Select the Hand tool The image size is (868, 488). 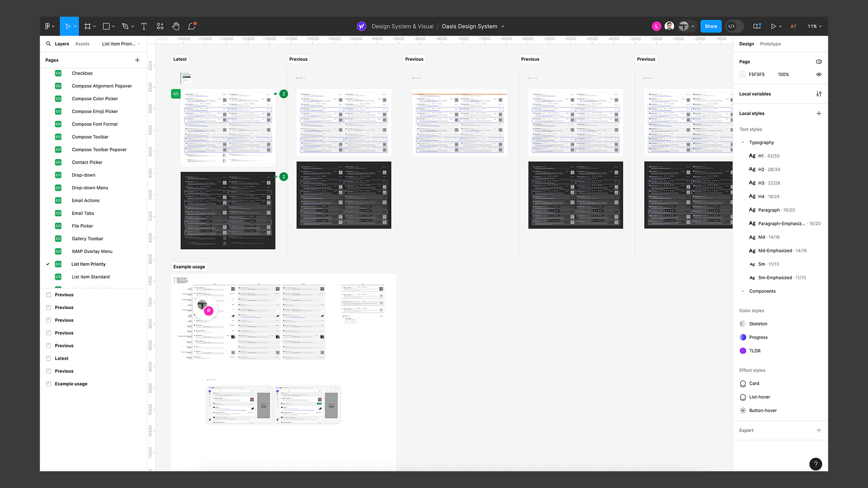(x=176, y=26)
